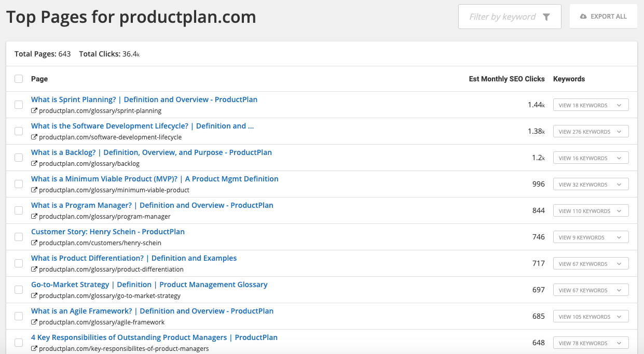The height and width of the screenshot is (354, 644).
Task: Check the Minimum Viable Product row checkbox
Action: click(19, 184)
